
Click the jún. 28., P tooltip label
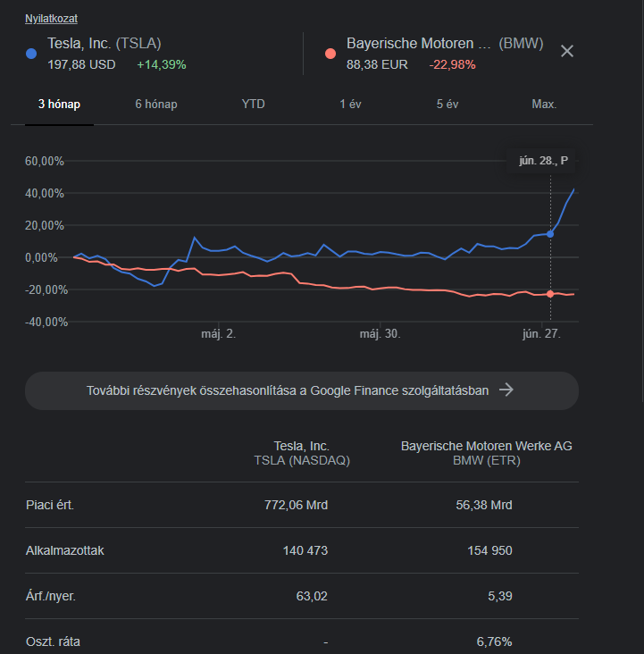click(543, 162)
